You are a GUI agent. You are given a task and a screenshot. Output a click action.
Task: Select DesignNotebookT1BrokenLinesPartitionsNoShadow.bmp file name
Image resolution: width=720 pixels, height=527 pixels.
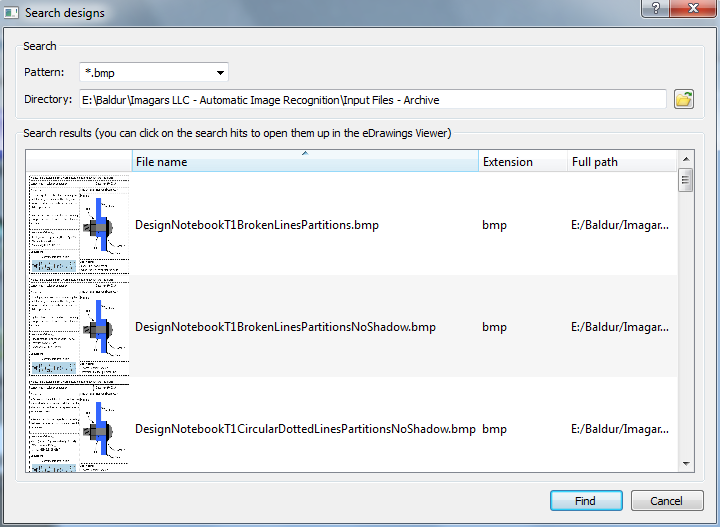[x=285, y=327]
